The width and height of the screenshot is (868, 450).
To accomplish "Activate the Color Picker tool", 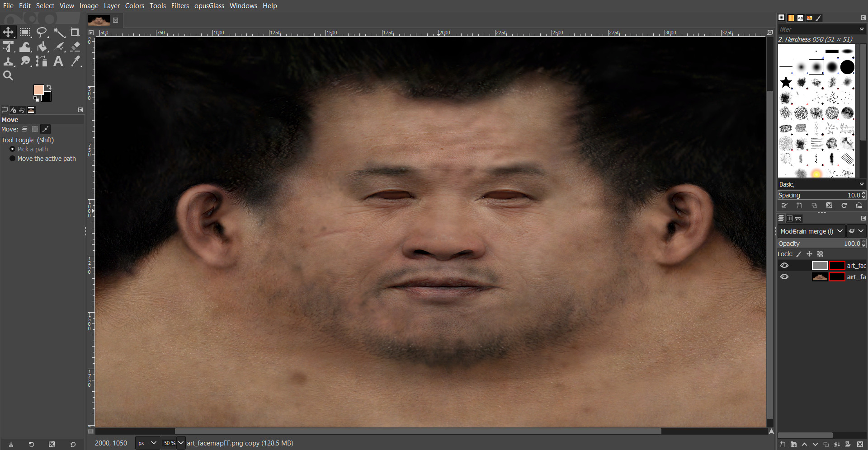I will (x=75, y=61).
